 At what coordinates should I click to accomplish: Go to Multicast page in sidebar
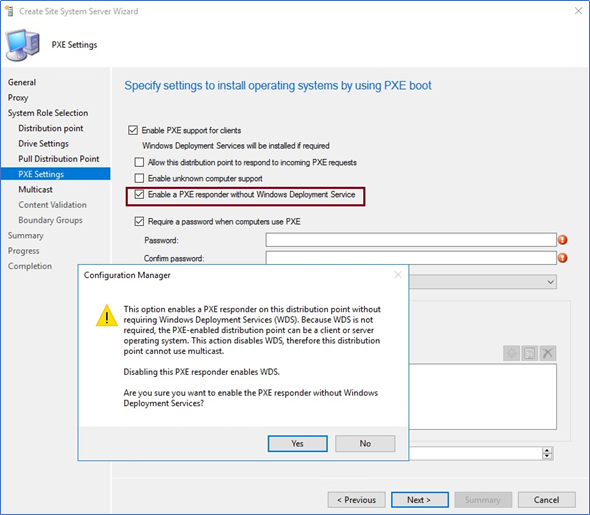35,190
